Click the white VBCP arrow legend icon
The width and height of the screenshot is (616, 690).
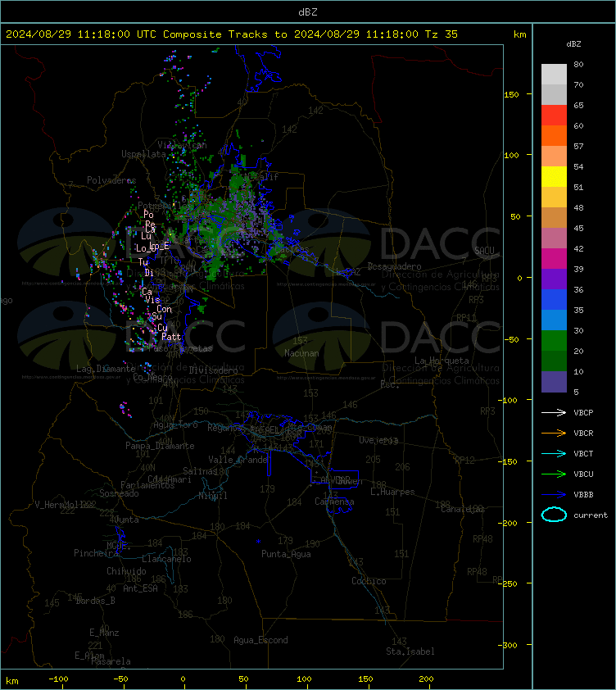click(554, 412)
